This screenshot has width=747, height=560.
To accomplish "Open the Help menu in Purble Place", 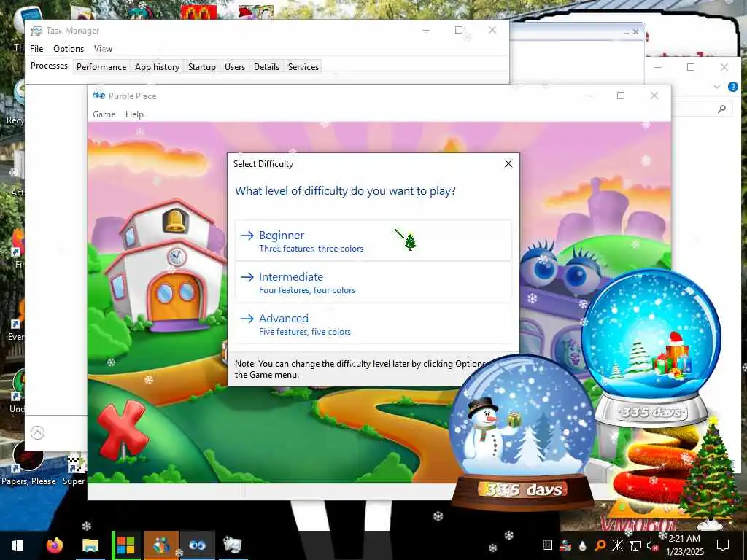I will pos(134,114).
